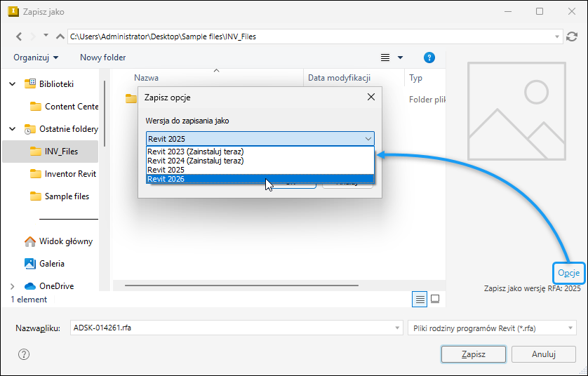This screenshot has height=376, width=588.
Task: Open the view options dropdown arrow
Action: tap(400, 58)
